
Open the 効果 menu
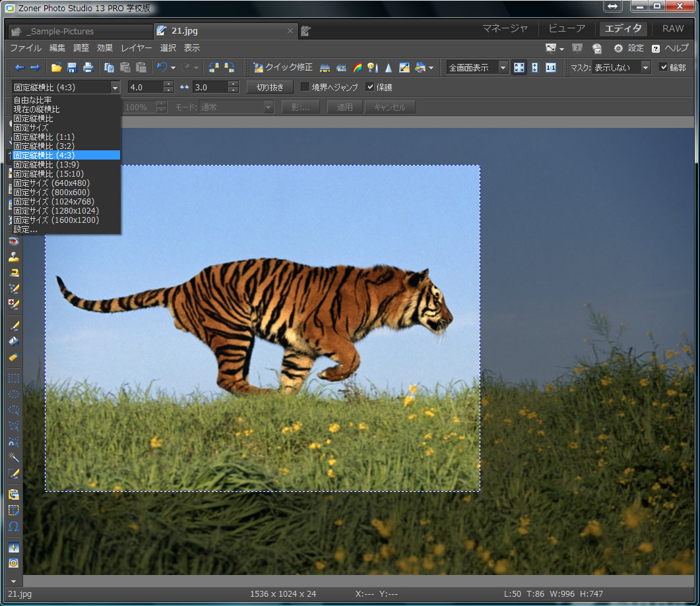pos(105,48)
